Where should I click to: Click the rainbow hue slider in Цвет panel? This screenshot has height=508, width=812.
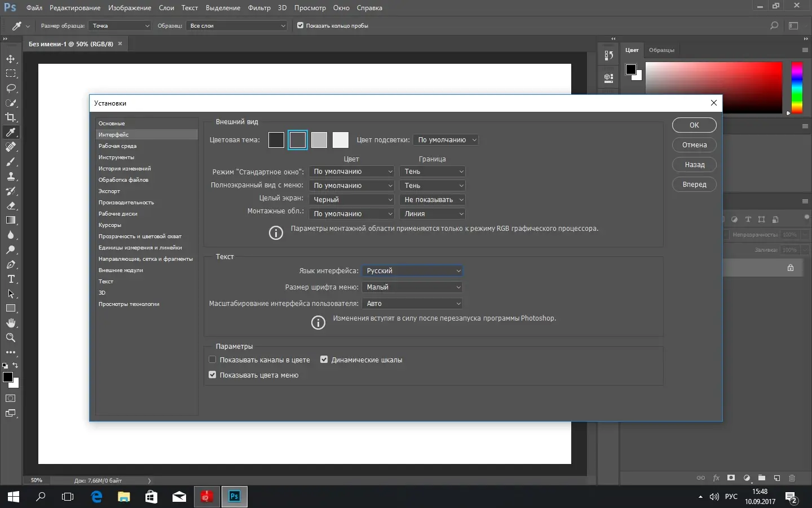pos(797,87)
